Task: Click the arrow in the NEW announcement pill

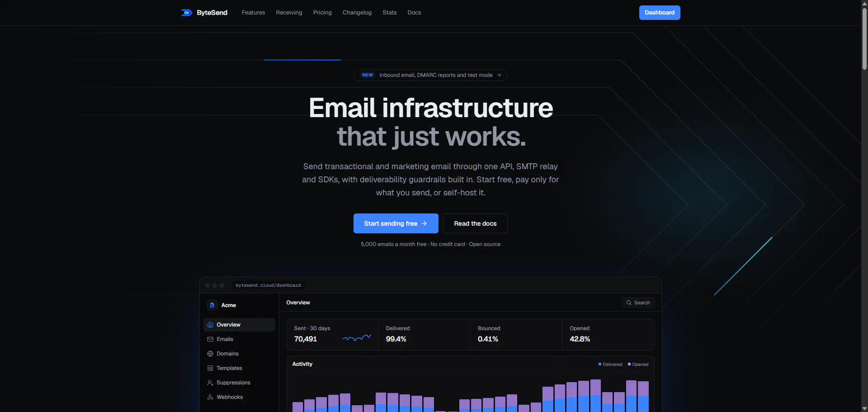Action: (499, 75)
